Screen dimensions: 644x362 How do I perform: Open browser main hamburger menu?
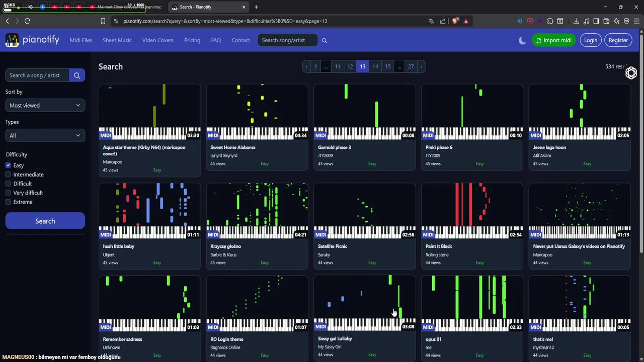click(636, 21)
